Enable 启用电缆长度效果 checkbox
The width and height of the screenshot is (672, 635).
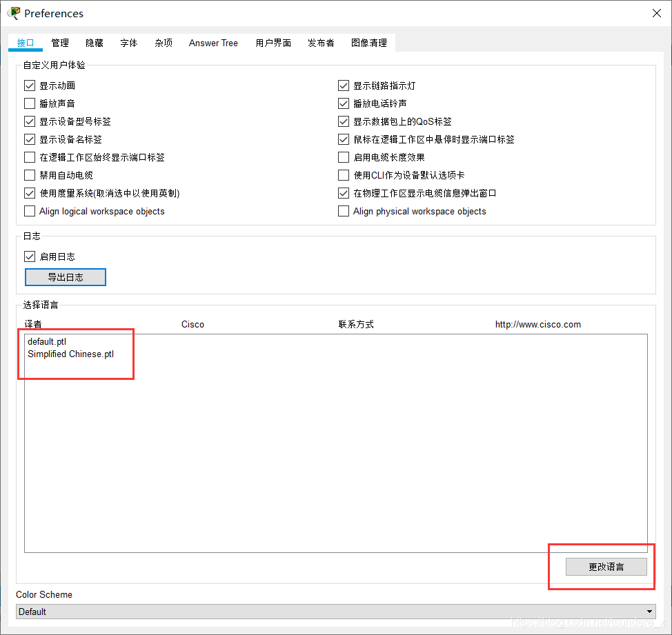pos(344,158)
